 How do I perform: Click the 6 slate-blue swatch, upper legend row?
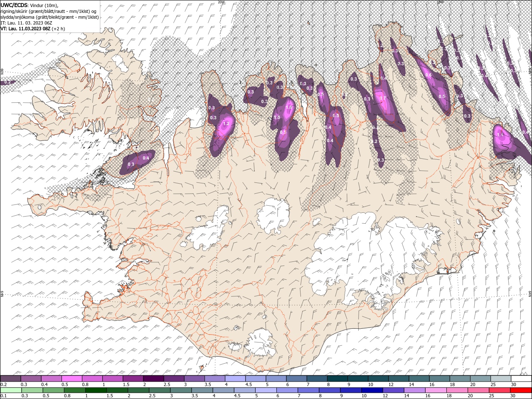point(296,379)
